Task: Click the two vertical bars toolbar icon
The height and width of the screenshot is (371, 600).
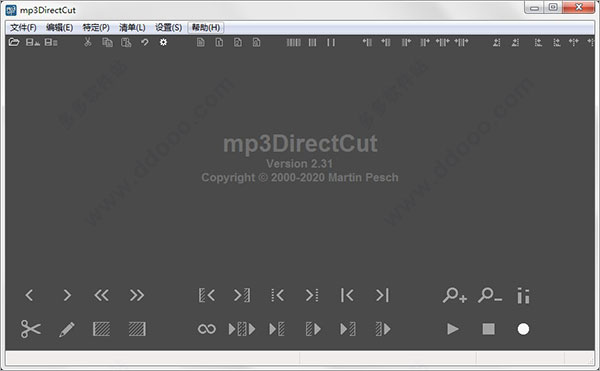Action: (x=331, y=42)
